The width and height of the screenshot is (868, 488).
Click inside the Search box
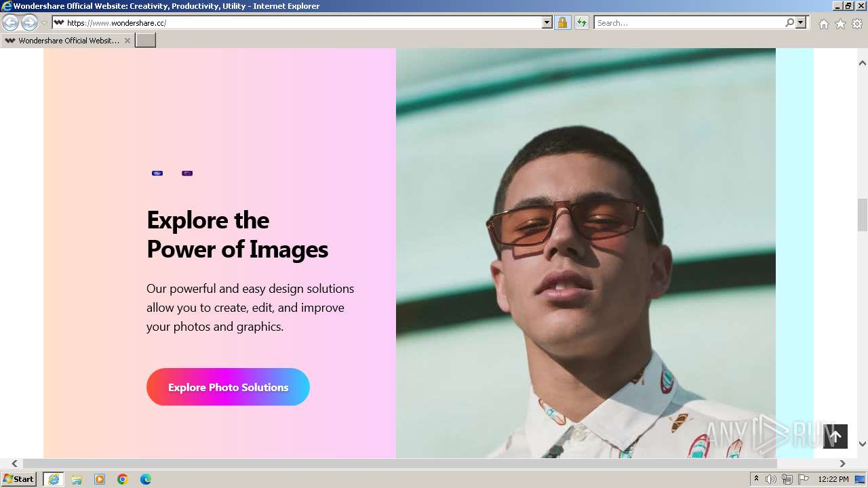click(x=688, y=23)
